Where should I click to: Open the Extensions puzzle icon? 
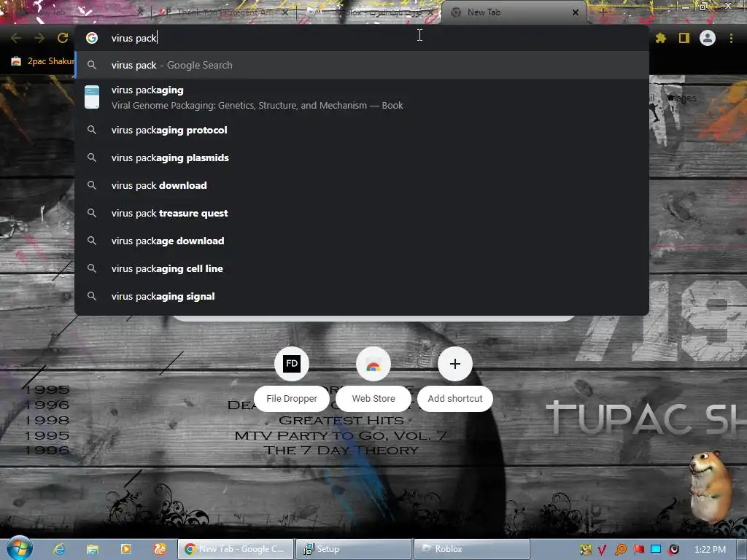(x=661, y=38)
